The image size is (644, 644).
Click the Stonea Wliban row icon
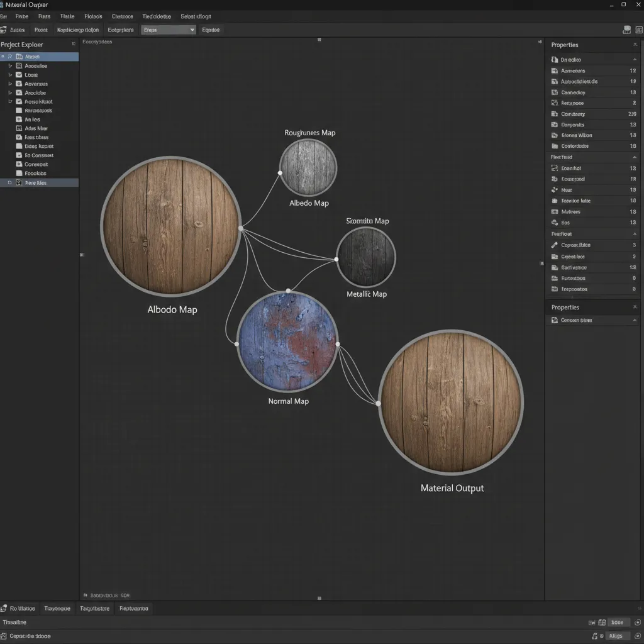click(555, 135)
